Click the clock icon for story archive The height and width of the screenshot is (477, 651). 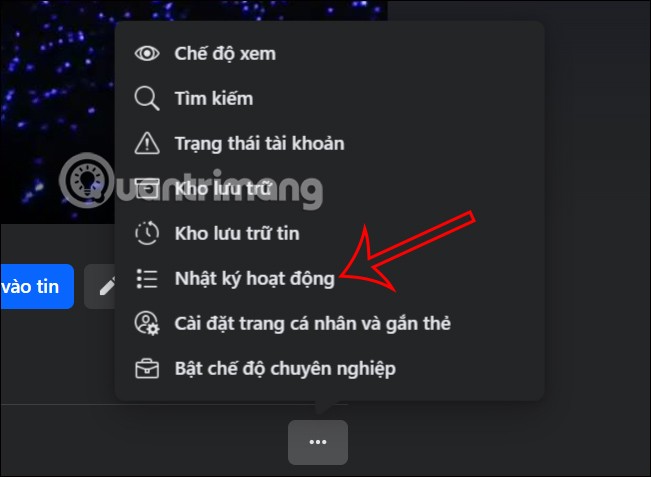[x=147, y=233]
